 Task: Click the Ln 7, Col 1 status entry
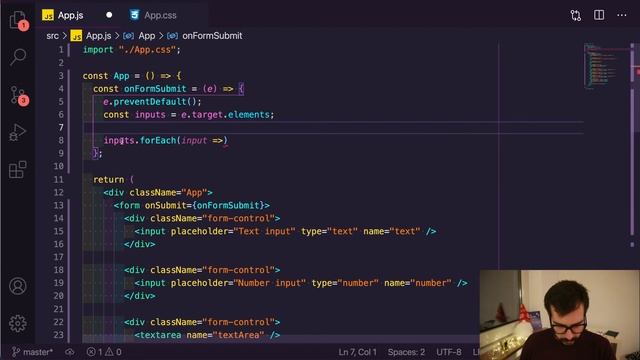point(357,352)
